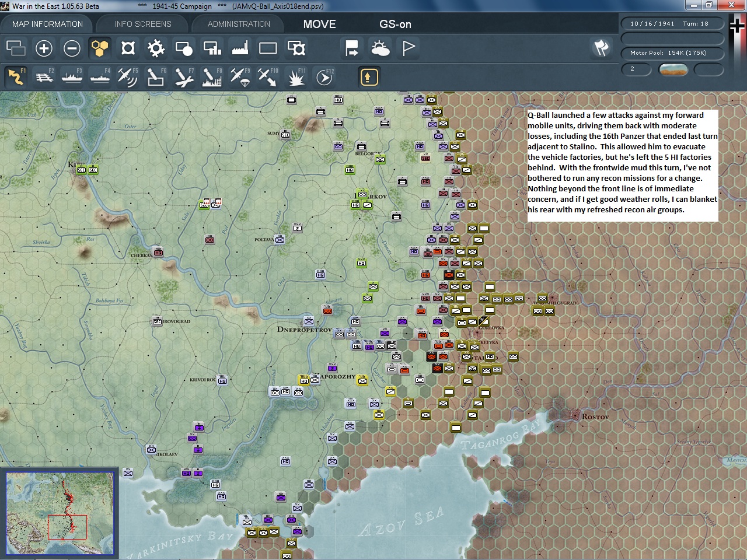Viewport: 747px width, 560px height.
Task: Minimize the War in the East window
Action: tap(693, 5)
